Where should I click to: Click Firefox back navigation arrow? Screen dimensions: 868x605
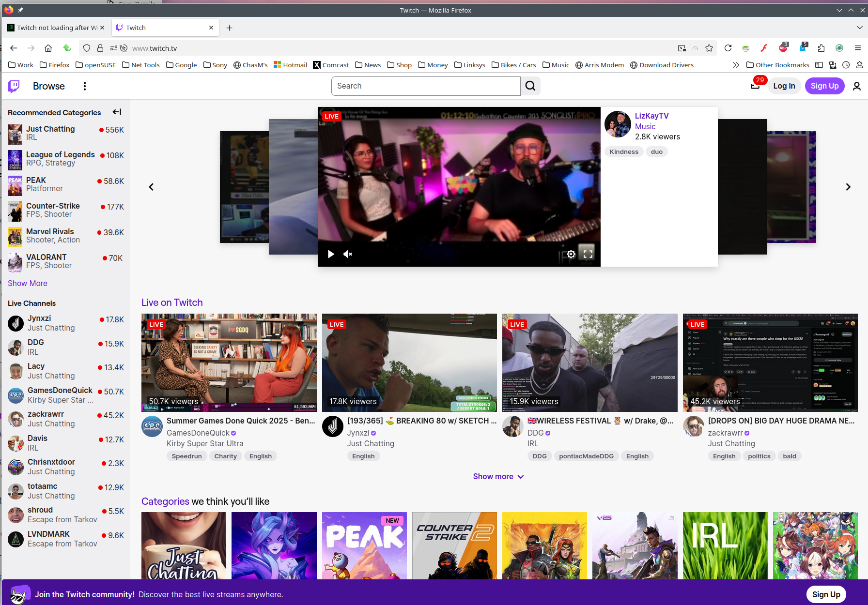tap(14, 48)
